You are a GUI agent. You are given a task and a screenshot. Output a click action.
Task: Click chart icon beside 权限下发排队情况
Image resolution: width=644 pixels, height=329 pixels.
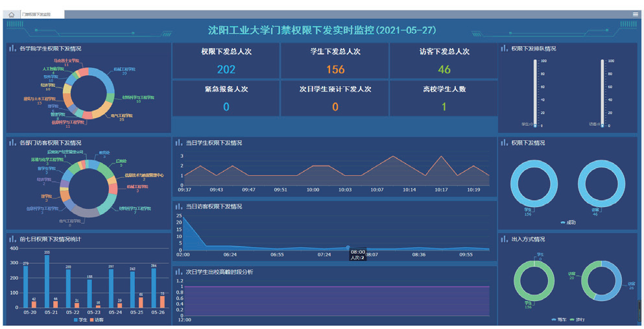[x=505, y=48]
